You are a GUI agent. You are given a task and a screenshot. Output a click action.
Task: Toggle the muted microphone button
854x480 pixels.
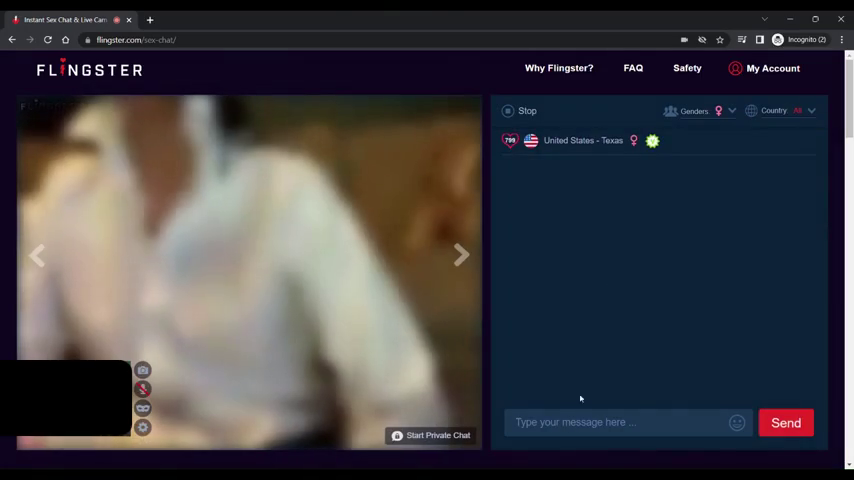(143, 389)
